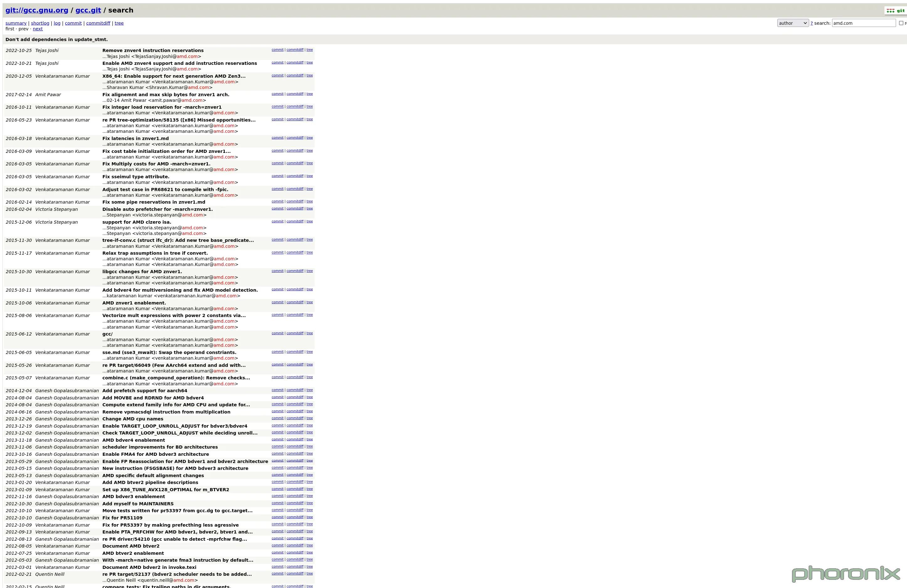
Task: Click author Quentin Neill on 2012-02-21 row
Action: (50, 574)
